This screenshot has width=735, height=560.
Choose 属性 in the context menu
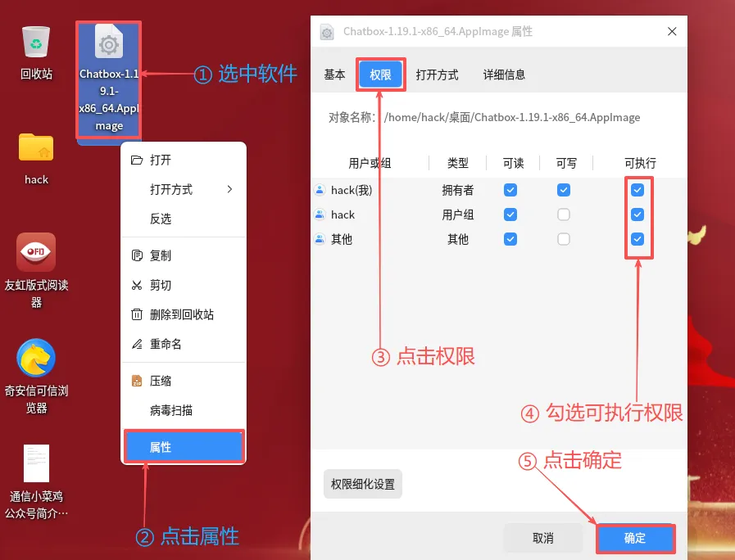click(x=184, y=447)
